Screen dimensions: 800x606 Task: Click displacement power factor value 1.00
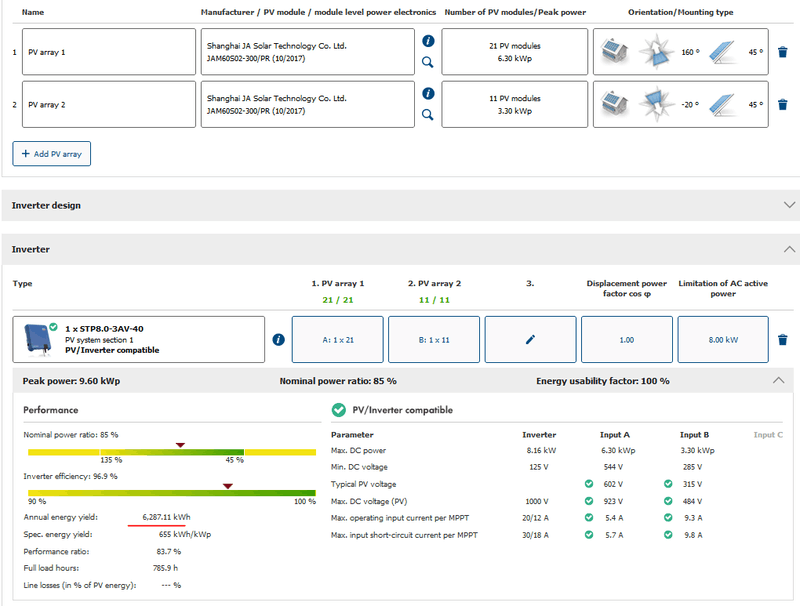pyautogui.click(x=627, y=340)
